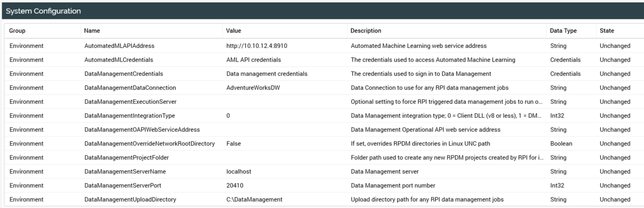Click the localhost server name value
Image resolution: width=644 pixels, height=208 pixels.
[239, 172]
